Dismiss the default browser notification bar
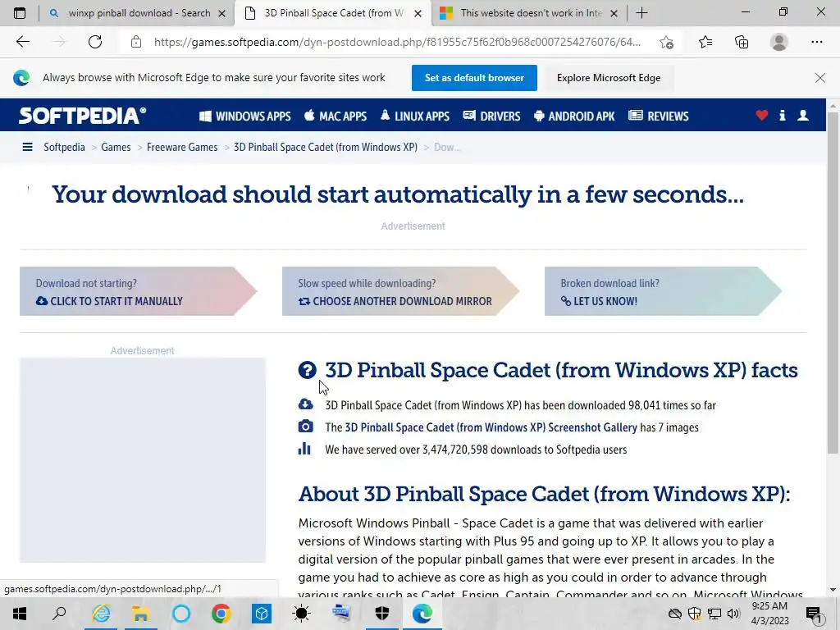 (x=819, y=78)
